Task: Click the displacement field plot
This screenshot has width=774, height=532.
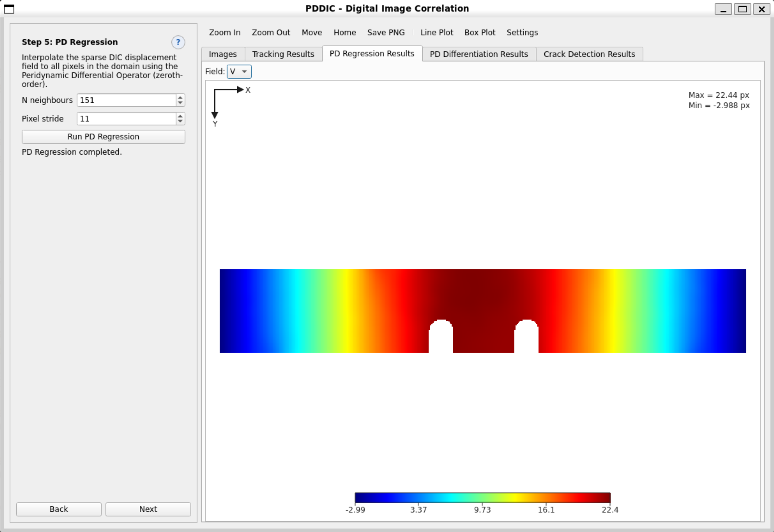Action: pos(482,311)
